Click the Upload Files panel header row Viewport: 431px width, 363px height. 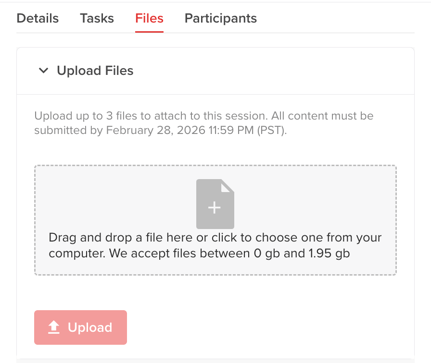(x=215, y=71)
